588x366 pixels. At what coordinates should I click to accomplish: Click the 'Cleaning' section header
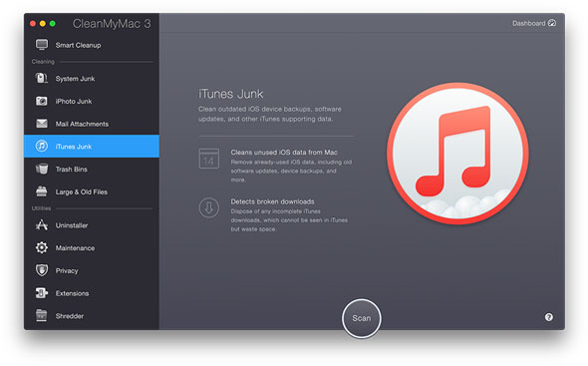[x=43, y=62]
